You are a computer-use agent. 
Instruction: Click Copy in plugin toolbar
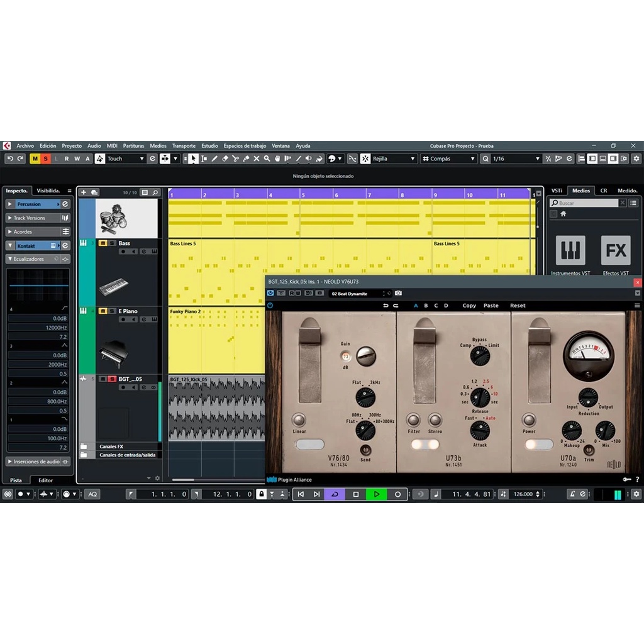469,306
